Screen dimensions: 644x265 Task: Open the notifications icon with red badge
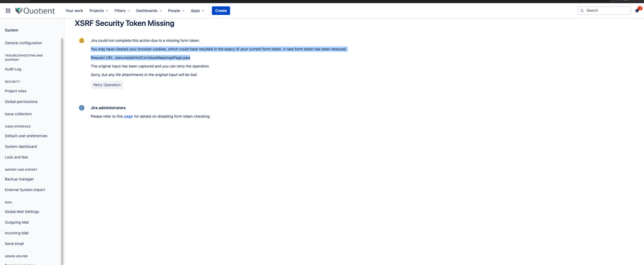tap(638, 10)
